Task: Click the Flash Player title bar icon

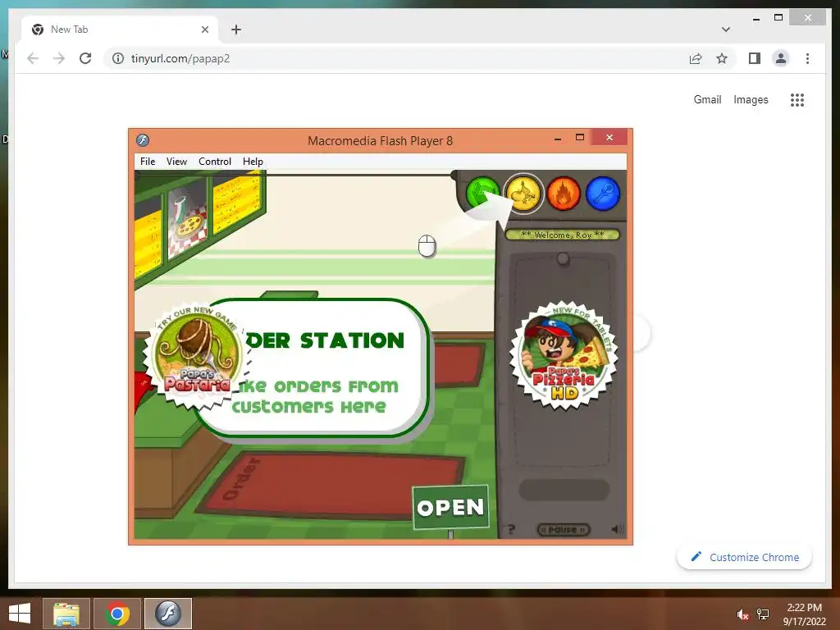Action: (143, 140)
